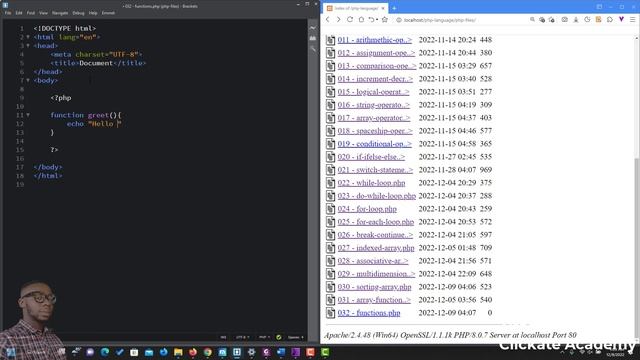
Task: Open the browser home page
Action: click(361, 20)
